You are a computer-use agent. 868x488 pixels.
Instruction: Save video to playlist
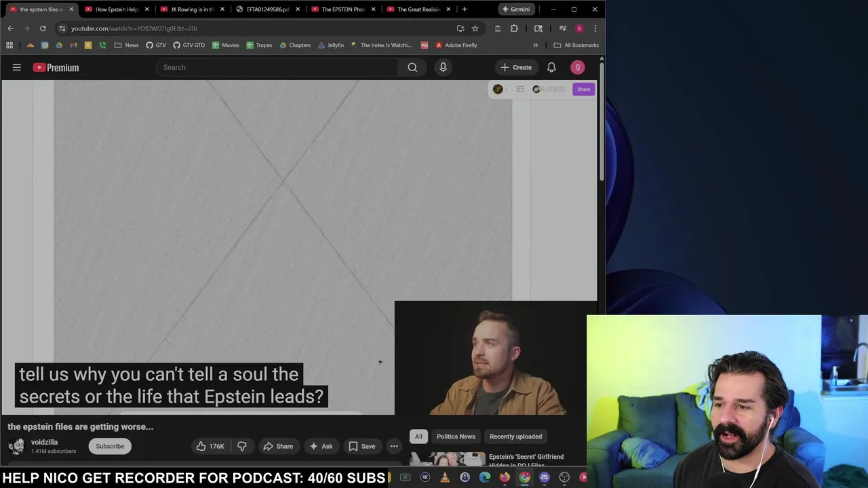[x=362, y=446]
